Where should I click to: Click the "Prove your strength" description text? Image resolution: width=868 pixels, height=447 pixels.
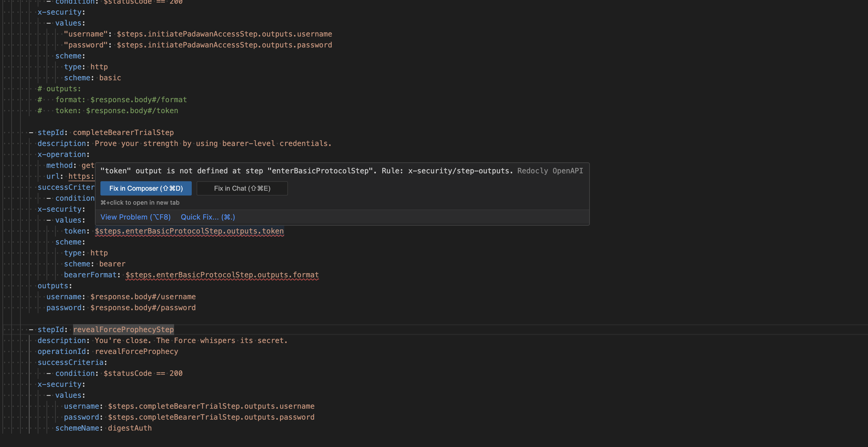click(213, 144)
